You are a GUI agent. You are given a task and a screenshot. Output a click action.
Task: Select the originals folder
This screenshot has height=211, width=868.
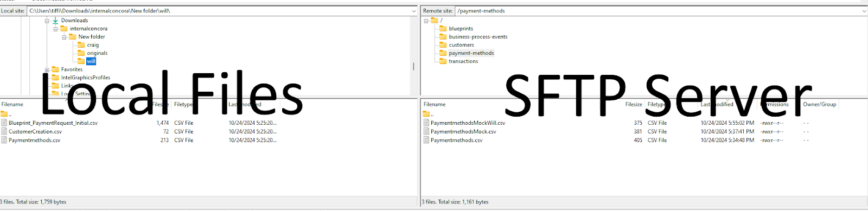97,53
